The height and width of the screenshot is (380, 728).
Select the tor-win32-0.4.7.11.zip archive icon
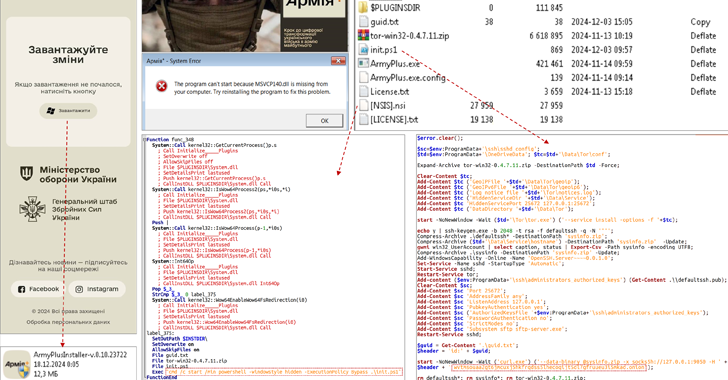point(364,35)
